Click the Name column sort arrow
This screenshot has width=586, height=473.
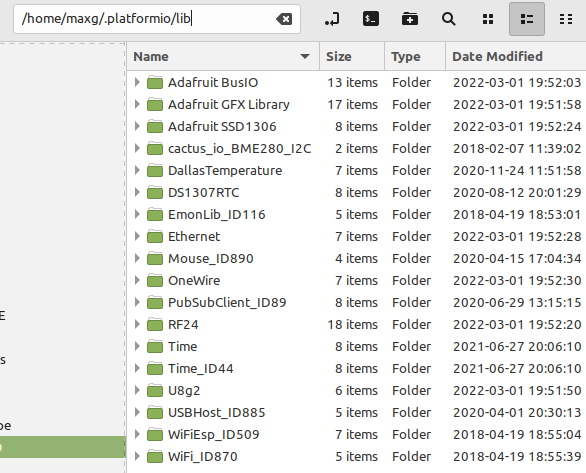[305, 56]
